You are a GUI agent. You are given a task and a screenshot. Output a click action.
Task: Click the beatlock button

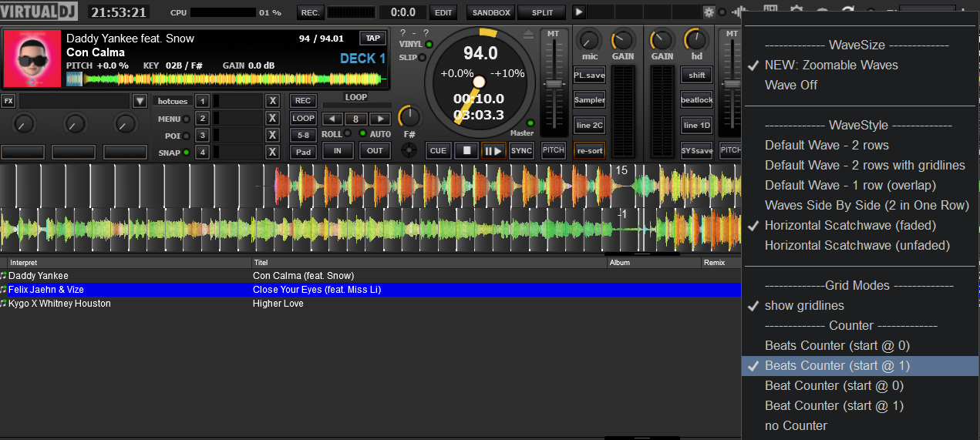point(696,100)
